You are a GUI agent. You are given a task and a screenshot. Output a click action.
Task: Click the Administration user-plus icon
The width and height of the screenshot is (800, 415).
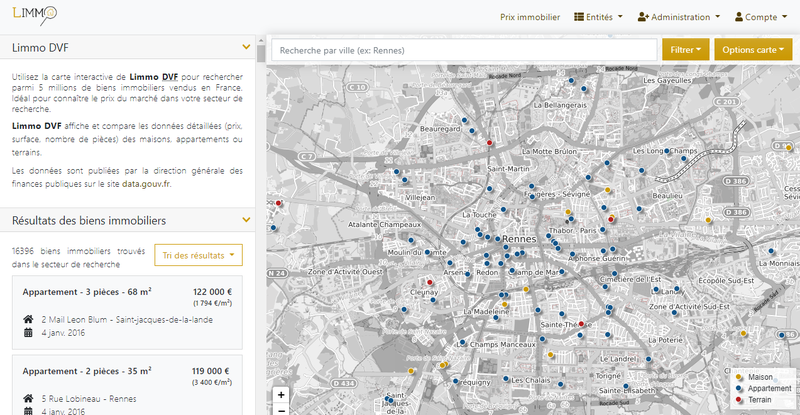643,17
